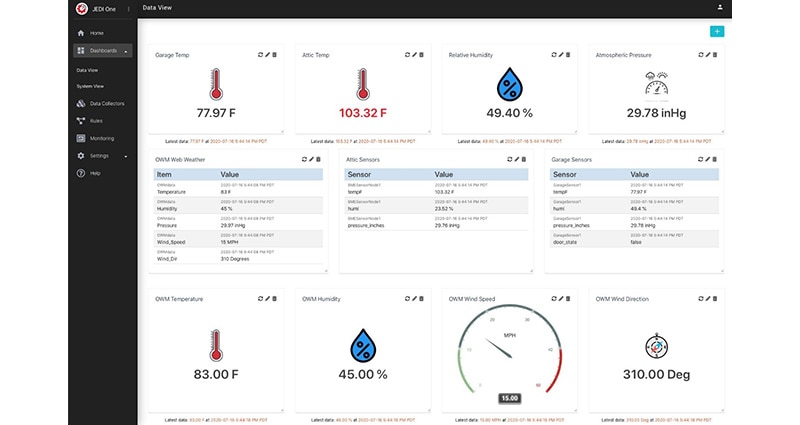
Task: Edit the Attic Temp widget
Action: (x=414, y=55)
